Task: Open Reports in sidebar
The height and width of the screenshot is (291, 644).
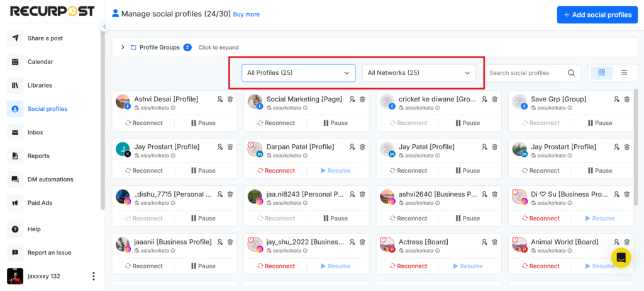Action: tap(38, 156)
